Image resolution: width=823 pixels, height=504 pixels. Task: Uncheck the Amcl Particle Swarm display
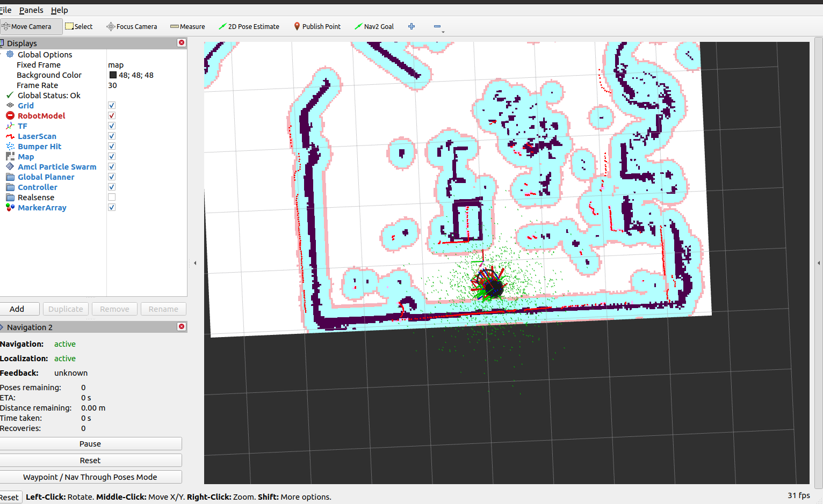(111, 166)
